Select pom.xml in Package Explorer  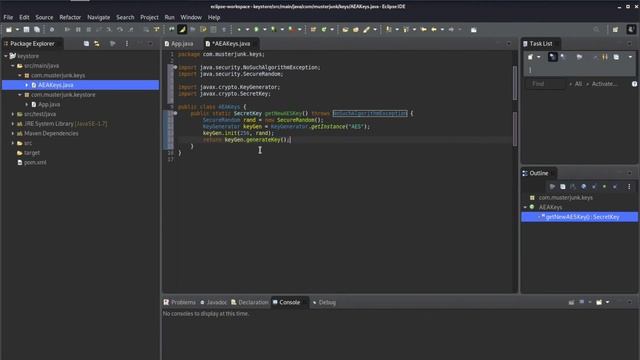point(35,162)
